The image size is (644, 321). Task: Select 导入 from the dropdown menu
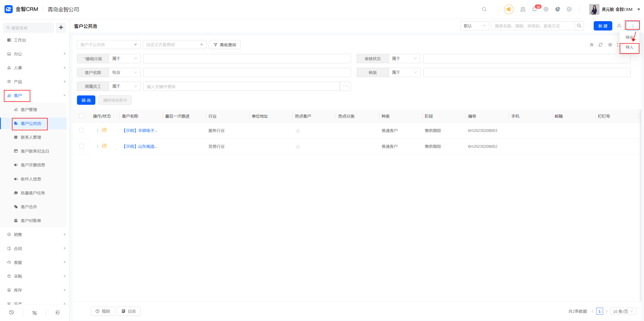tap(629, 48)
